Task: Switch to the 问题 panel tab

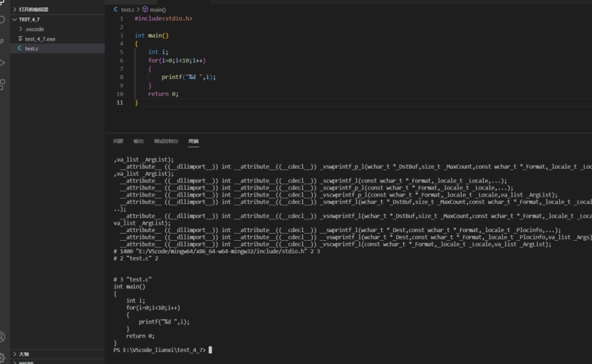Action: click(x=118, y=141)
